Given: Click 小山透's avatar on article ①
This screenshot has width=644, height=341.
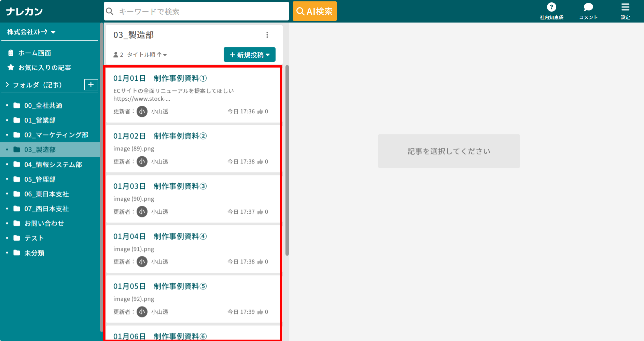Looking at the screenshot, I should point(142,111).
